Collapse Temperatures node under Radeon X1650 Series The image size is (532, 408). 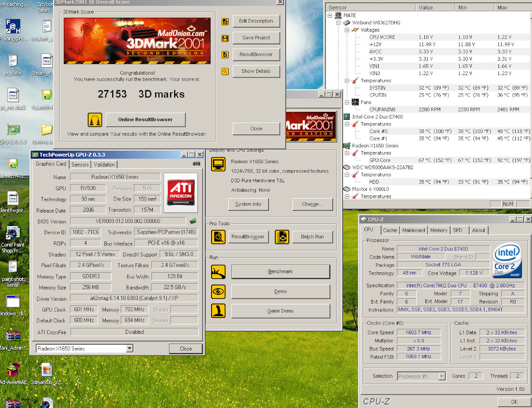click(x=347, y=153)
